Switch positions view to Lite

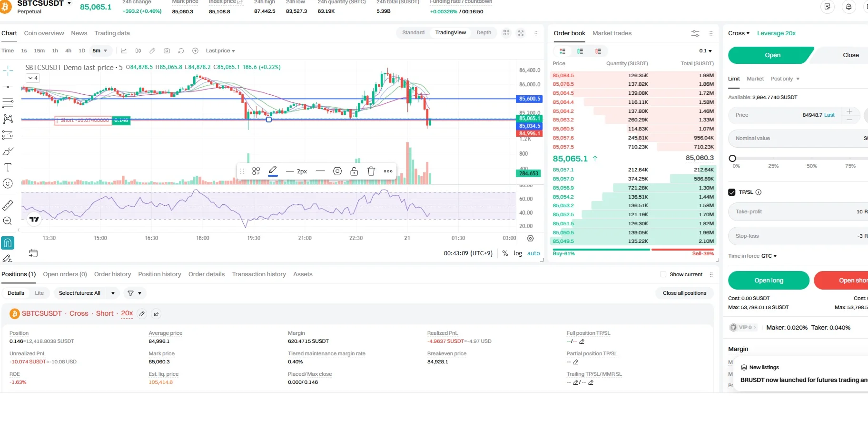[39, 293]
